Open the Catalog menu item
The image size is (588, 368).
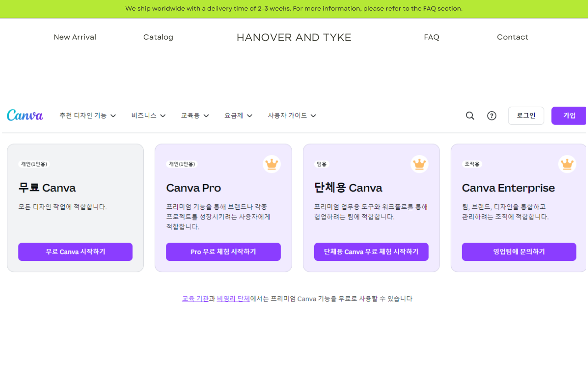tap(158, 37)
